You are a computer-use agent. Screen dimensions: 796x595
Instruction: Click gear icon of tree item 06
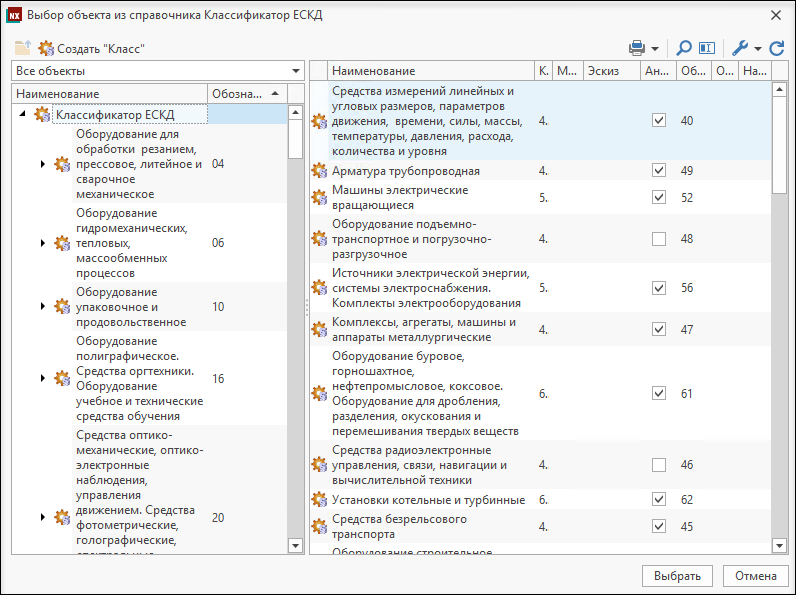point(62,243)
